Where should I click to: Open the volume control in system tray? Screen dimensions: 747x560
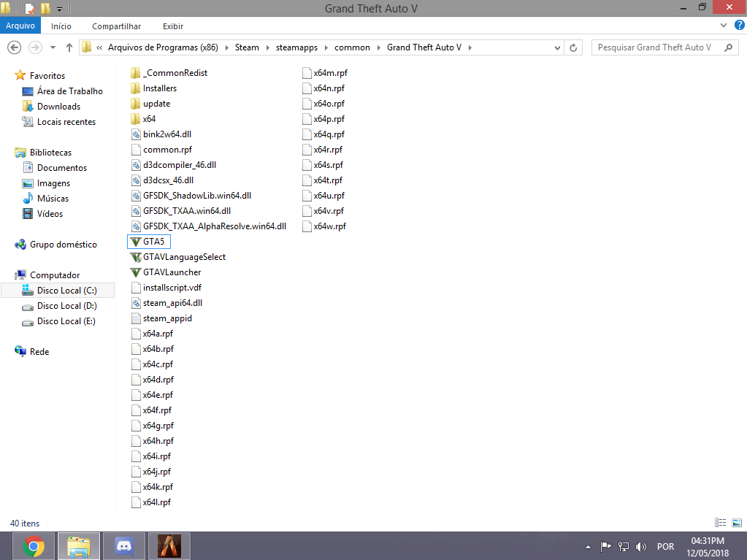click(641, 547)
